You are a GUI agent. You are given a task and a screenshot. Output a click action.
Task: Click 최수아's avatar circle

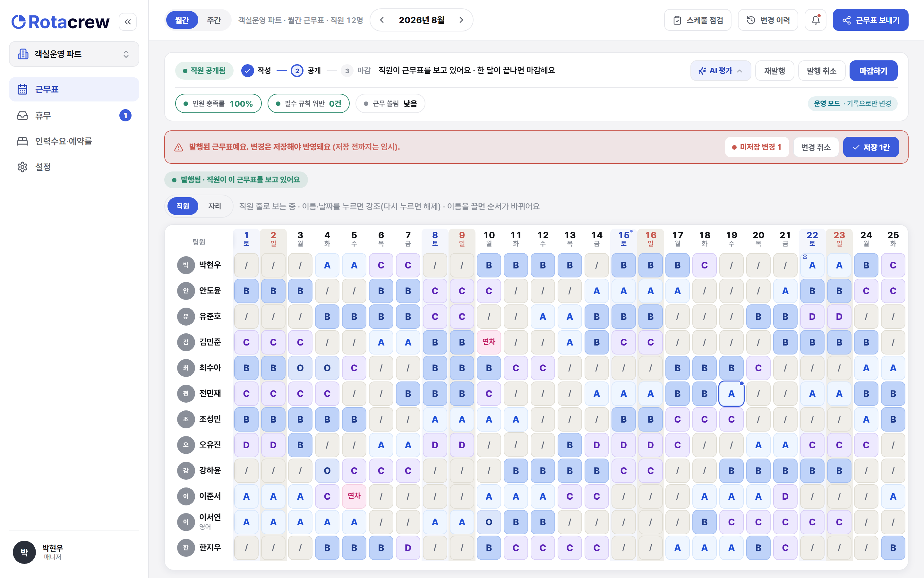(186, 368)
